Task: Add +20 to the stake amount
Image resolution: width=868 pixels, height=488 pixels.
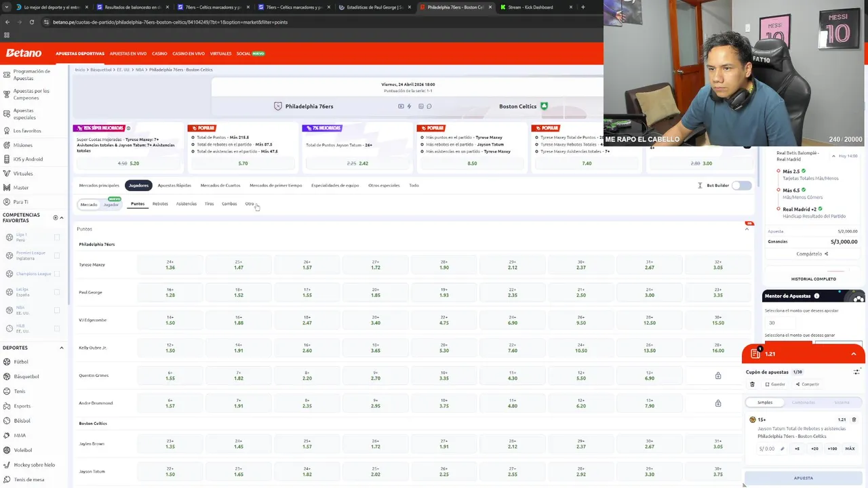Action: pyautogui.click(x=814, y=449)
